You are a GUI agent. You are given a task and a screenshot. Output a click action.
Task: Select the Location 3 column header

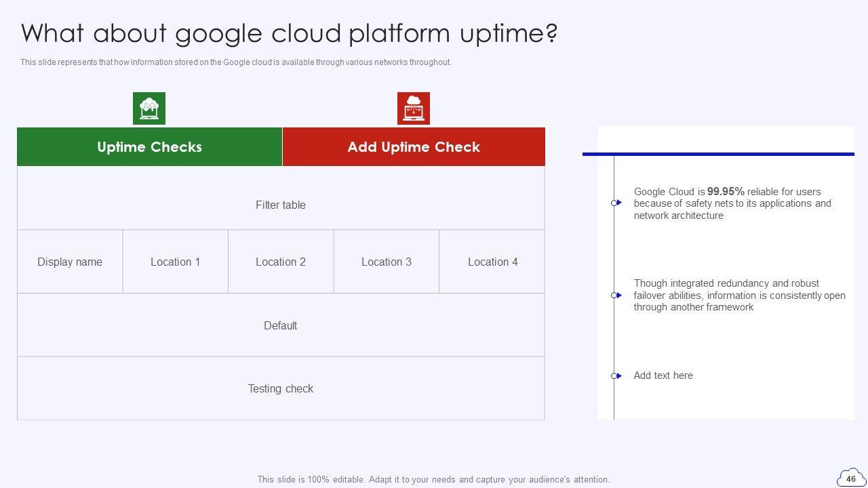coord(387,262)
